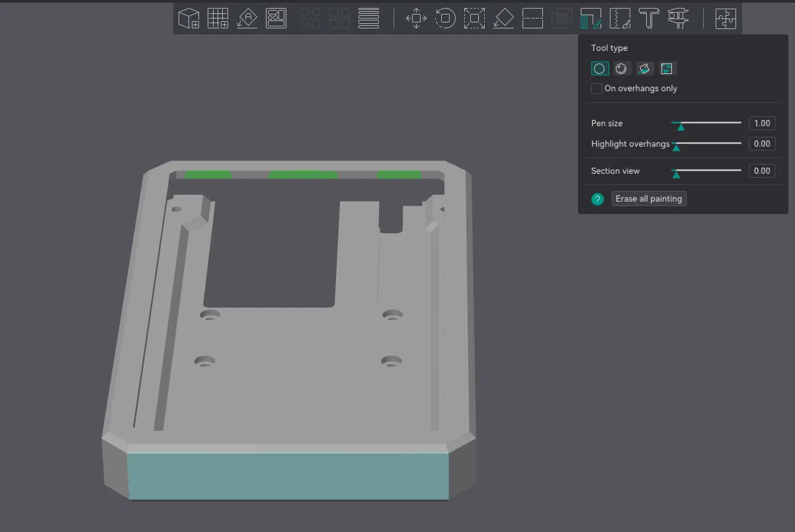Click the Section view value field

pyautogui.click(x=762, y=171)
